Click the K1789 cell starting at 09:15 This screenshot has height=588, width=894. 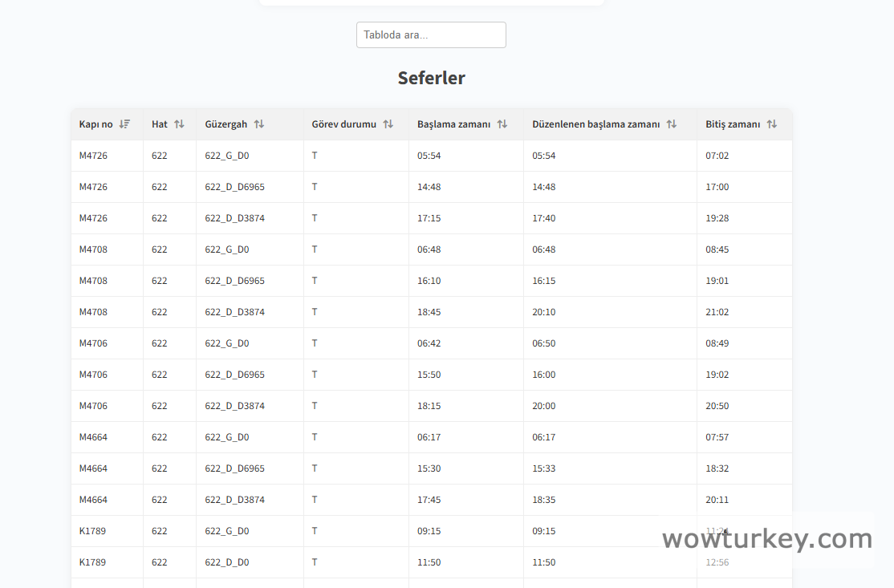tap(92, 531)
